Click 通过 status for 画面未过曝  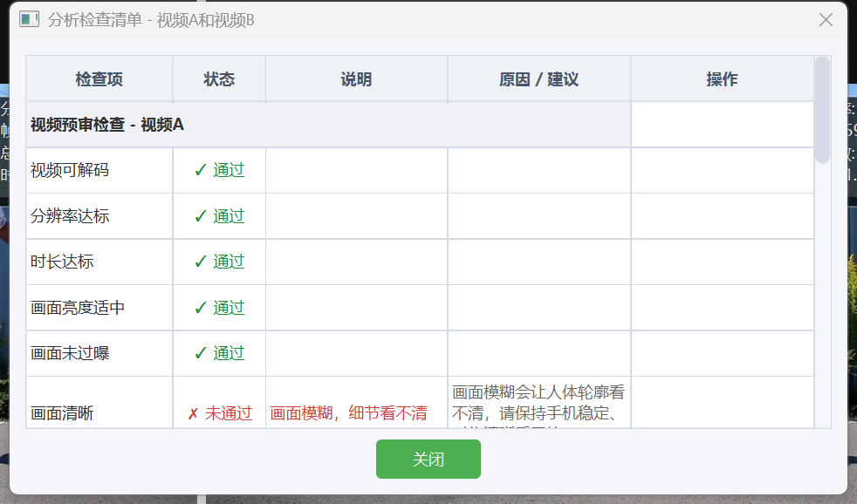coord(219,353)
